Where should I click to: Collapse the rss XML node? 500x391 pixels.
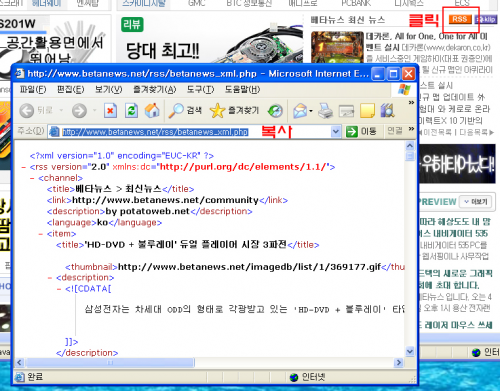pos(24,167)
